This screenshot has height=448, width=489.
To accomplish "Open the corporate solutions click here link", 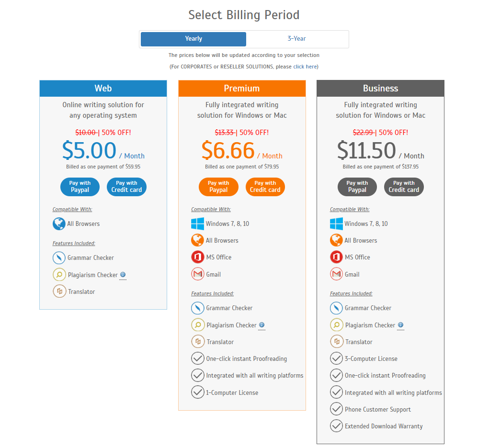I will click(x=305, y=67).
